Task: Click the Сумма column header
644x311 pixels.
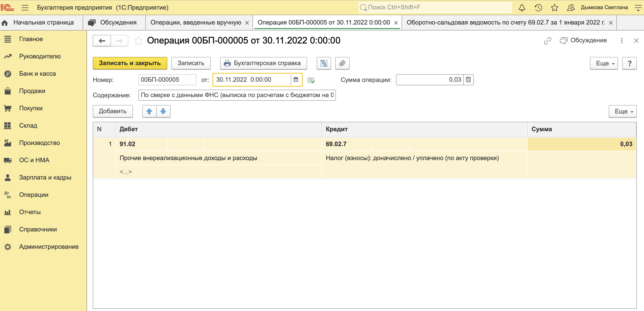Action: (x=582, y=129)
